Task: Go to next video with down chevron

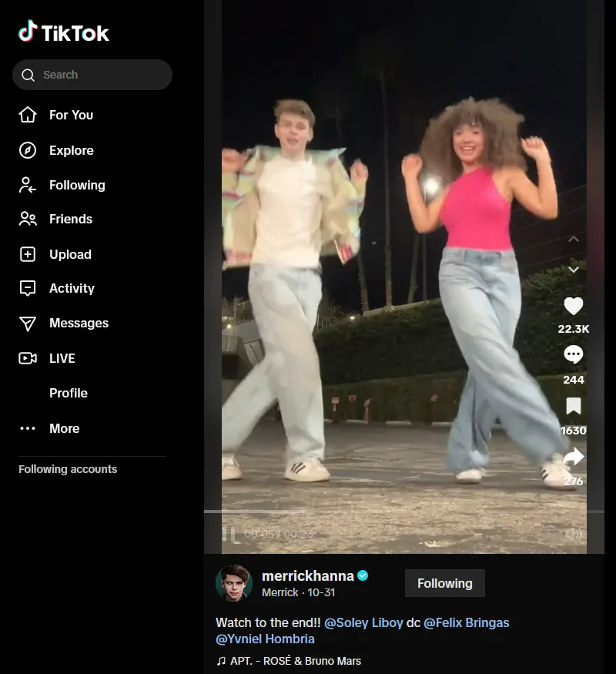Action: pyautogui.click(x=573, y=270)
